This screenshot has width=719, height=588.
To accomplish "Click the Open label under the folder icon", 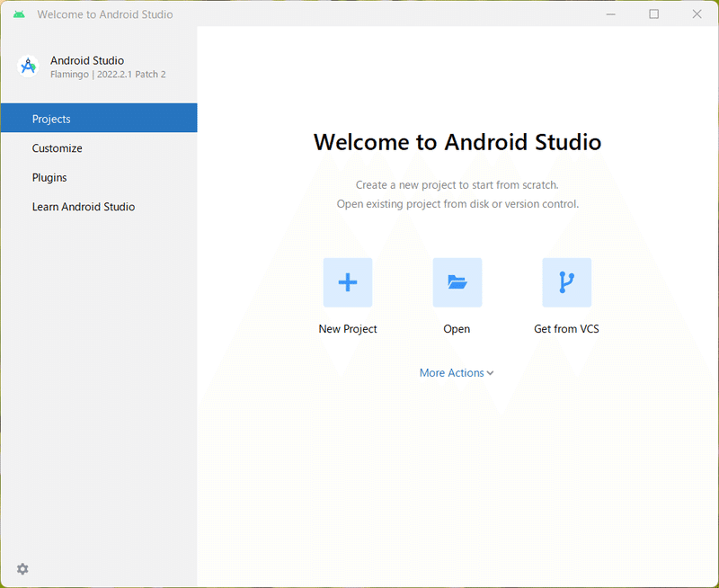I will (x=457, y=328).
